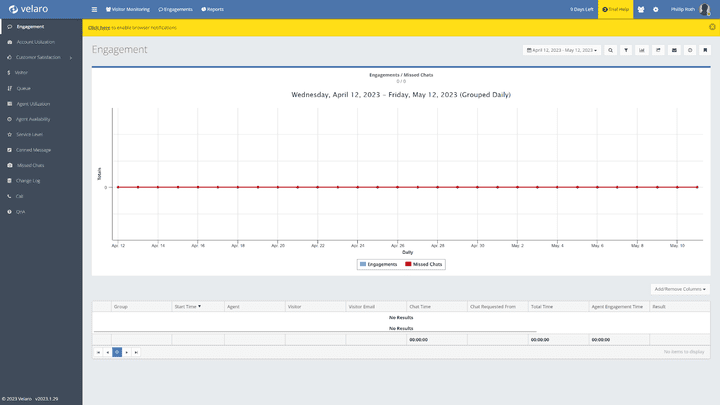Sort table by Start Time column
720x405 pixels.
pyautogui.click(x=187, y=306)
